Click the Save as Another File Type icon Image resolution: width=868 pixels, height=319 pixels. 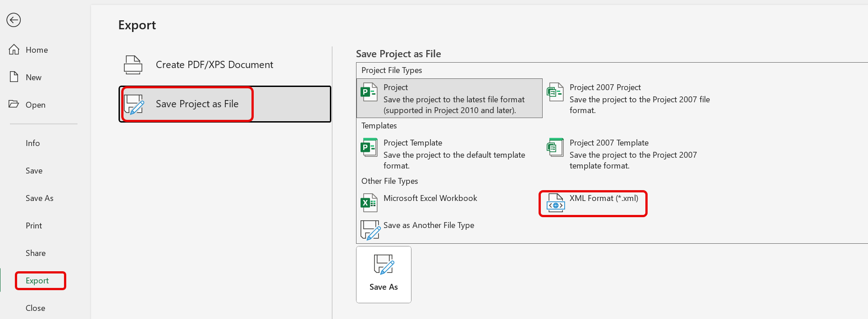click(x=370, y=230)
